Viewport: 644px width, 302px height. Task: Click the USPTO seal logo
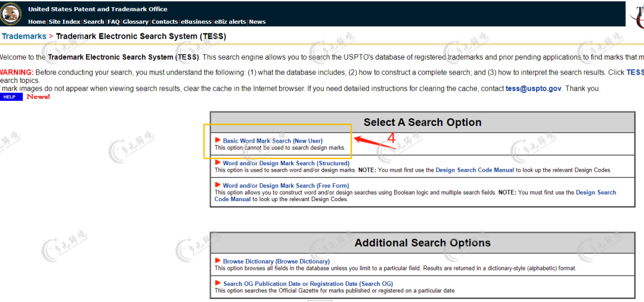(x=11, y=14)
